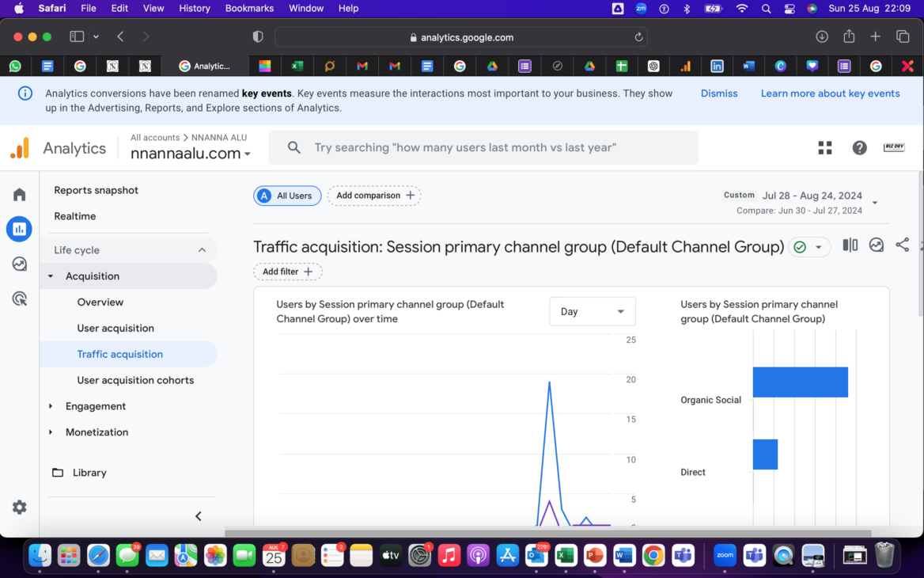Click the Analytics search input field
Viewport: 924px width, 578px height.
tap(490, 148)
